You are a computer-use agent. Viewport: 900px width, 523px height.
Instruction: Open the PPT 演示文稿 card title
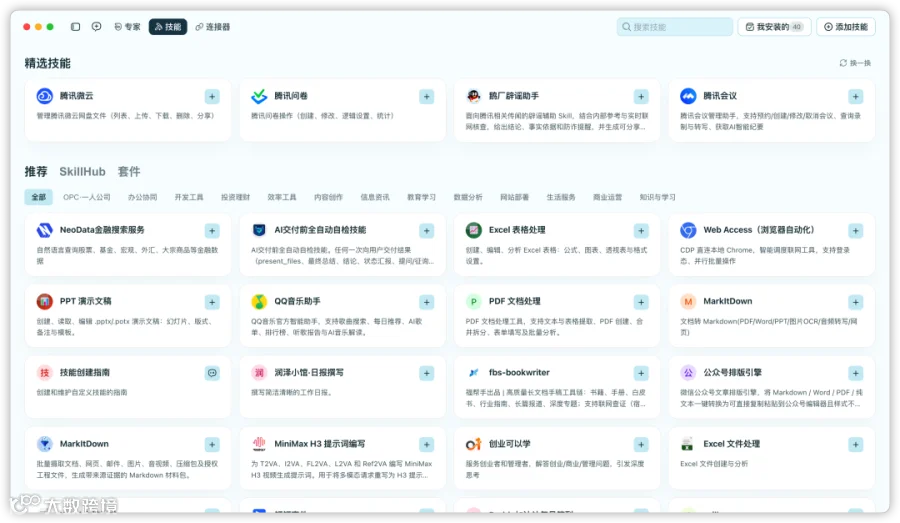86,301
